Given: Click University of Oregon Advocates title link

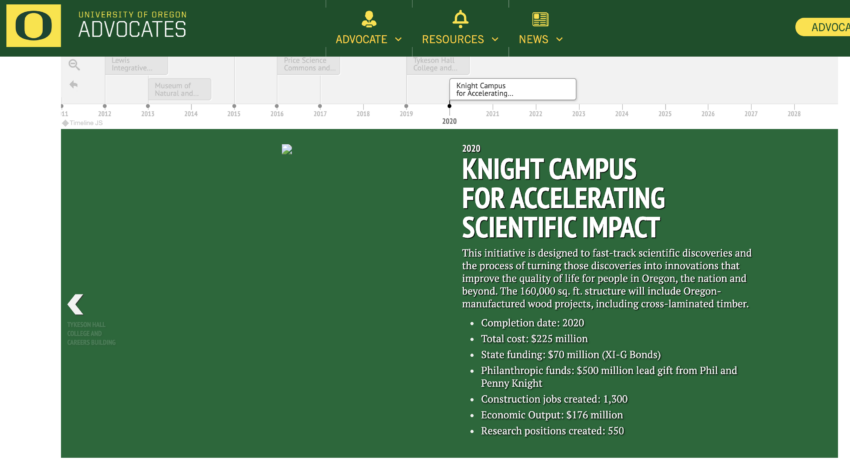Looking at the screenshot, I should [x=132, y=25].
